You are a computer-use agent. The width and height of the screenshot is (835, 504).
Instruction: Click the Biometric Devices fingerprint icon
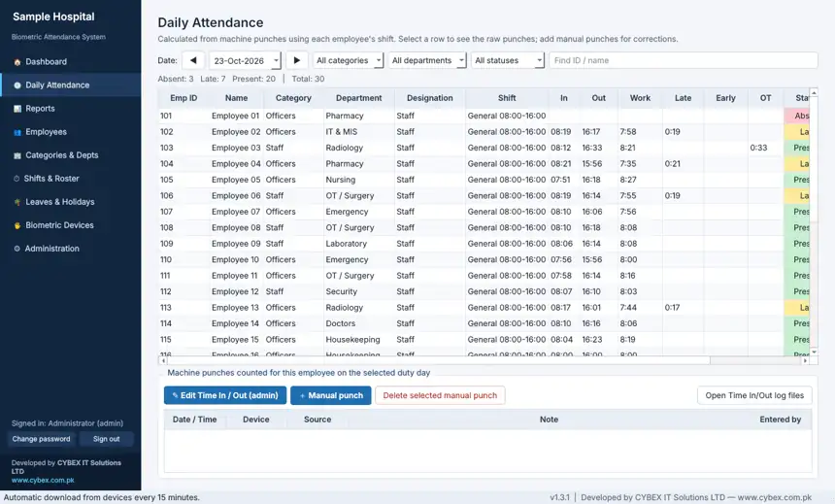[17, 226]
